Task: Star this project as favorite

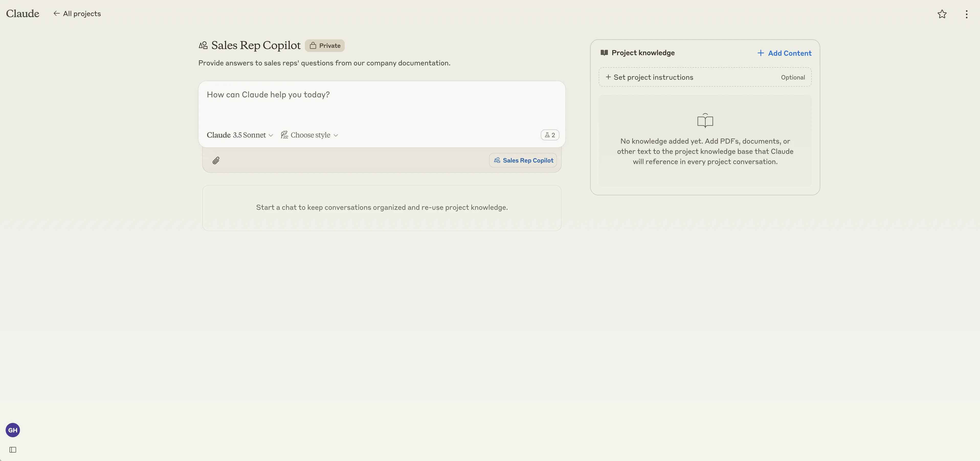Action: coord(942,14)
